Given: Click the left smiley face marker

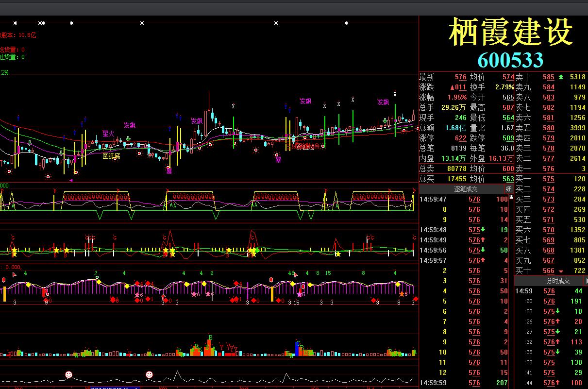Looking at the screenshot, I should (x=68, y=374).
